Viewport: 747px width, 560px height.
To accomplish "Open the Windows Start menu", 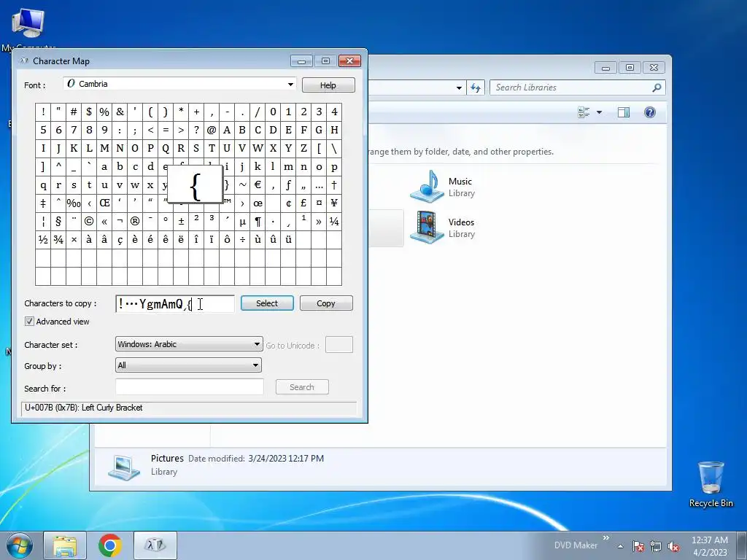I will pos(20,545).
